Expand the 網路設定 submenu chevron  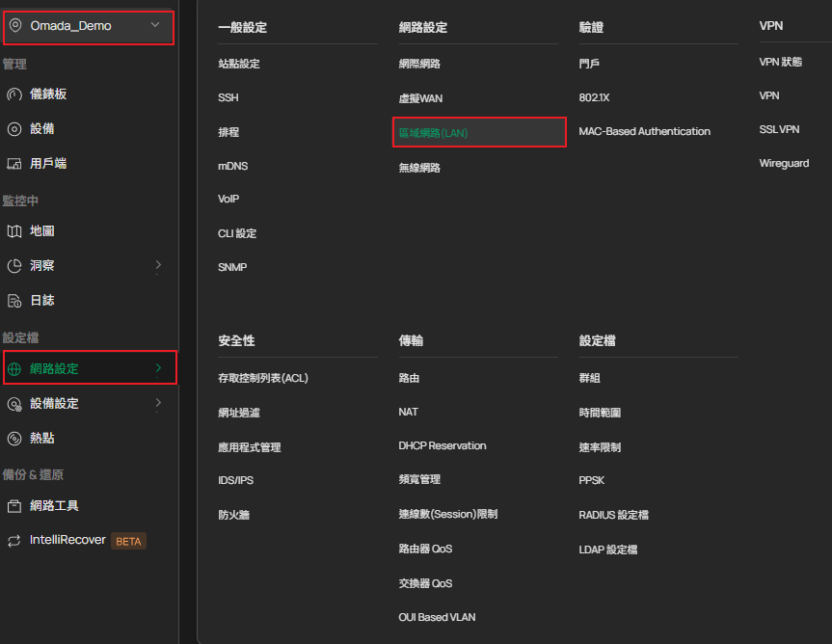coord(158,368)
